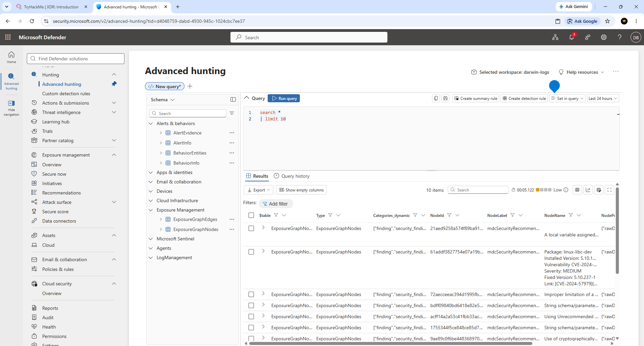Open the Schema dropdown

(x=163, y=100)
